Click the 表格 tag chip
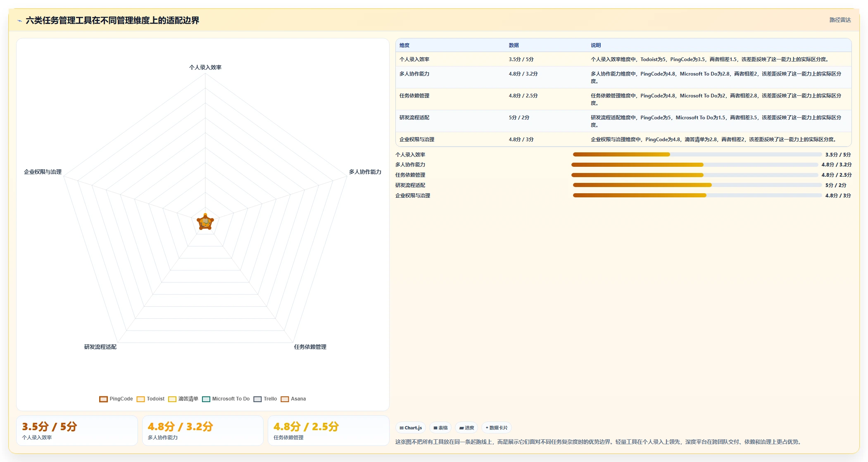The image size is (868, 462). 440,428
